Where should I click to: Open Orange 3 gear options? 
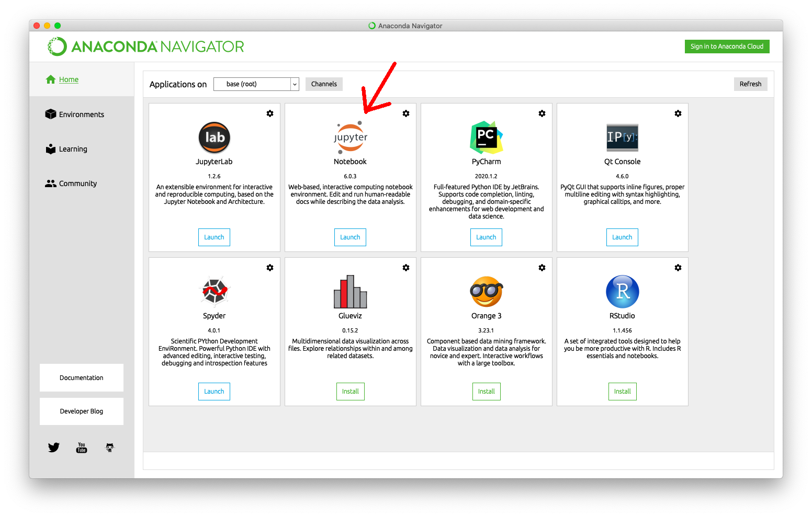click(542, 268)
